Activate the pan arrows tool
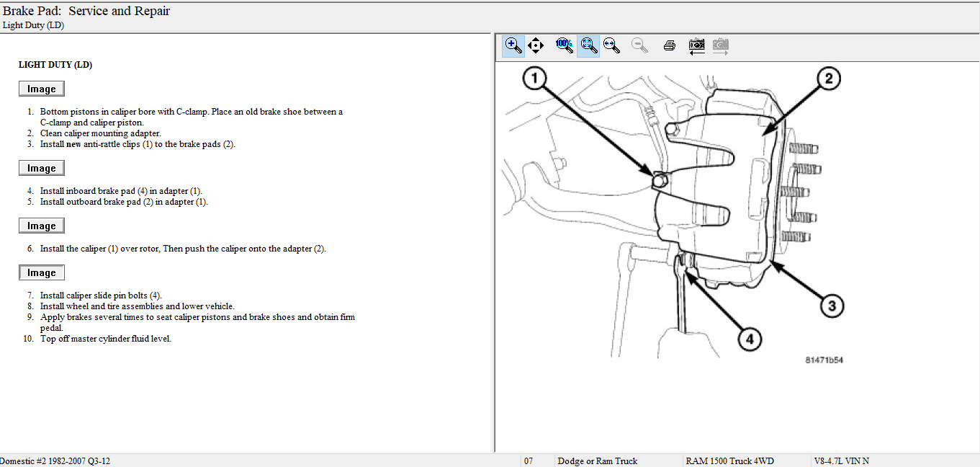 click(536, 45)
